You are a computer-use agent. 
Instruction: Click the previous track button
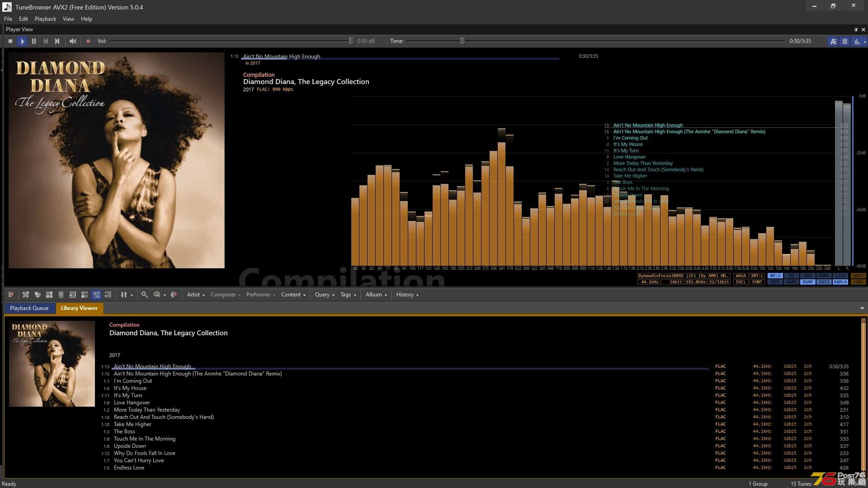click(46, 41)
